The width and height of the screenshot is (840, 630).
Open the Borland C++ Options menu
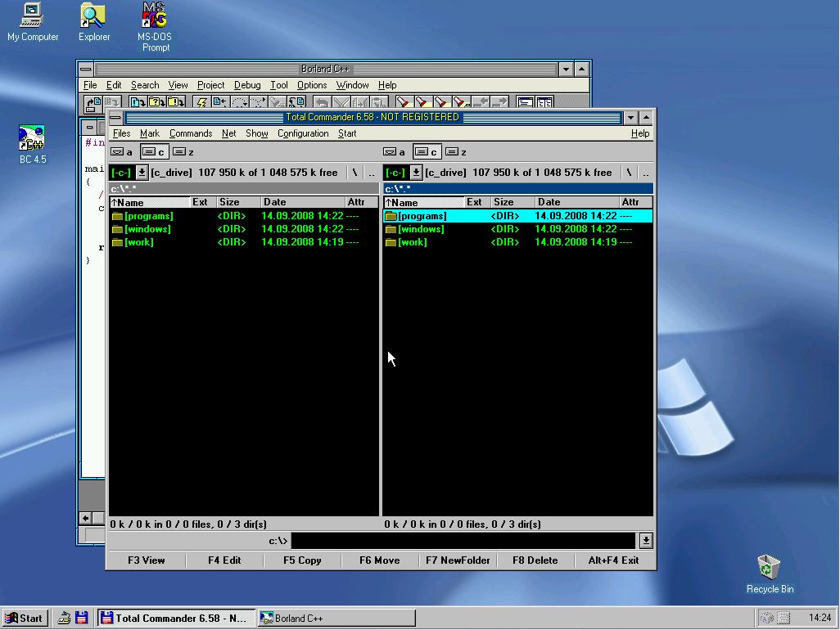click(x=312, y=85)
